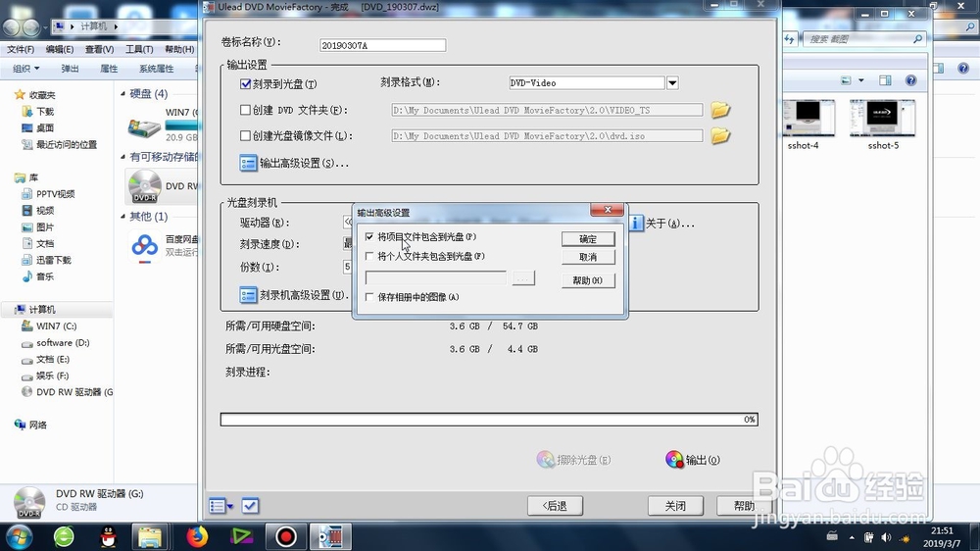Open the Tools(T) menu in Explorer
Image resolution: width=980 pixels, height=551 pixels.
(139, 49)
